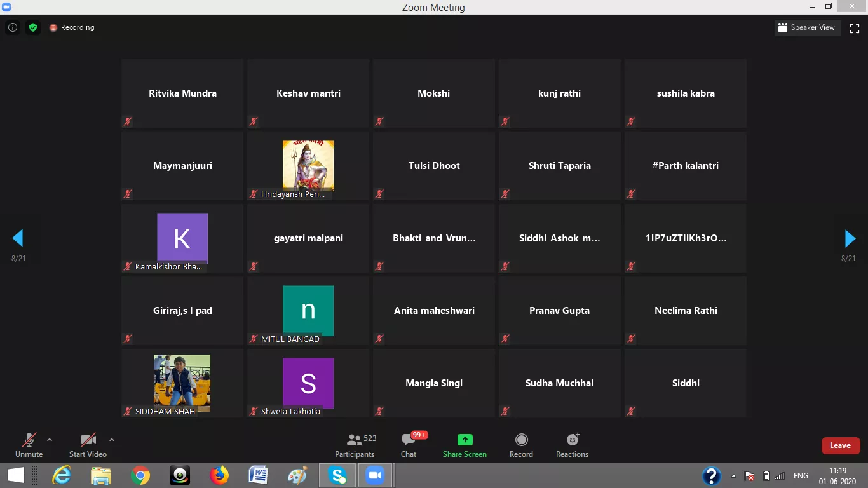Switch to Speaker View
The width and height of the screenshot is (868, 488).
pyautogui.click(x=807, y=28)
